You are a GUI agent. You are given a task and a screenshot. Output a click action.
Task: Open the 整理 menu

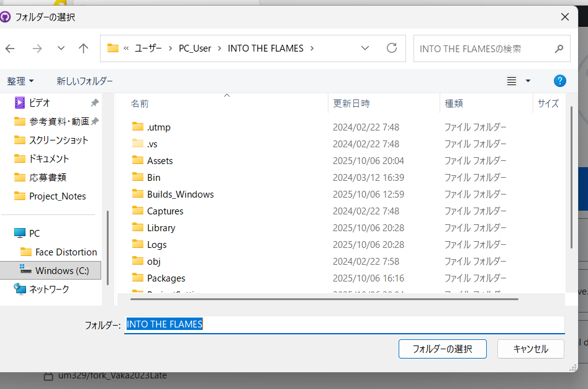(20, 81)
